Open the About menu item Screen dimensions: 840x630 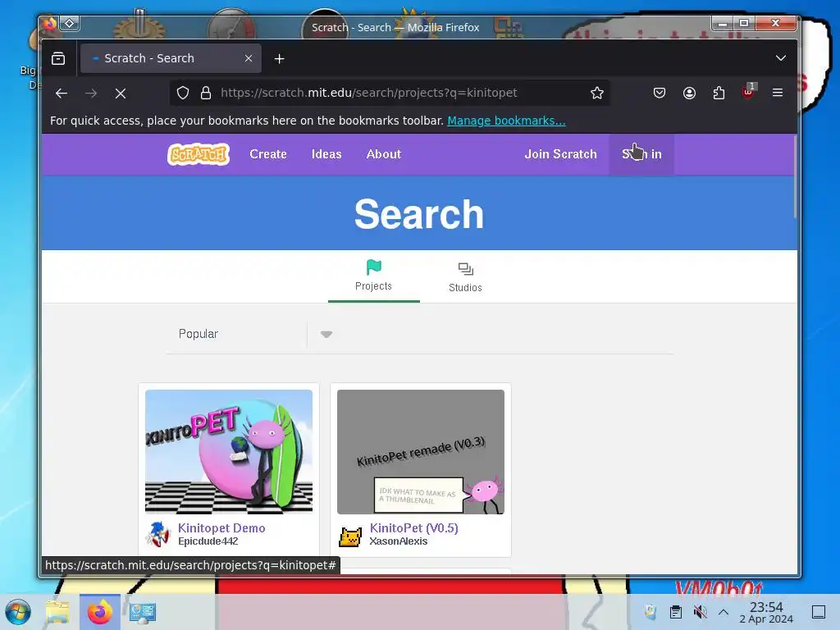(x=384, y=154)
